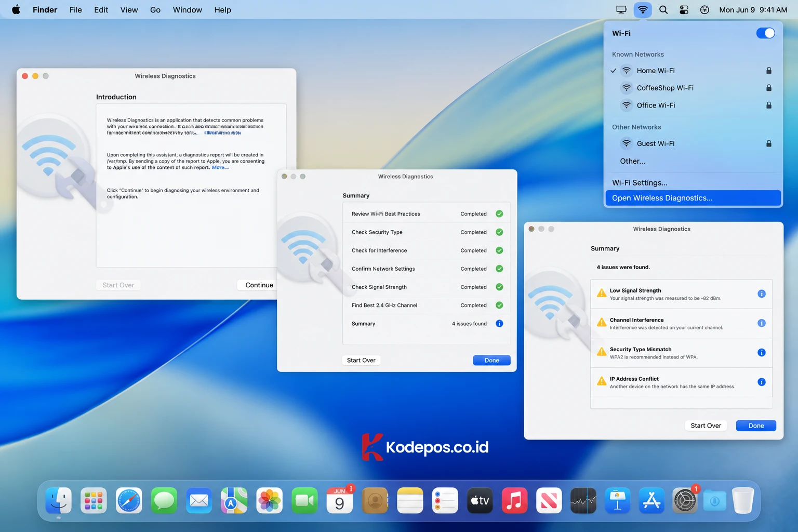Click info icon beside 4 issues found
The image size is (798, 532).
499,323
